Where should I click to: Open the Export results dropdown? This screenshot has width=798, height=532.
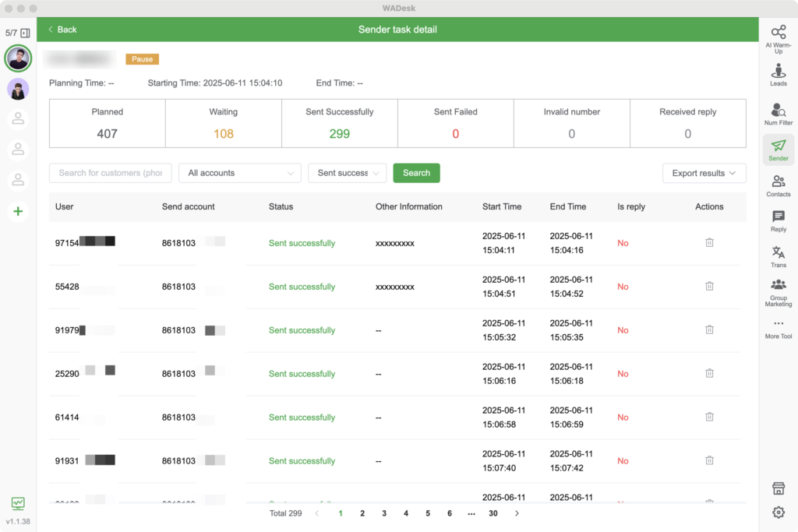[704, 173]
